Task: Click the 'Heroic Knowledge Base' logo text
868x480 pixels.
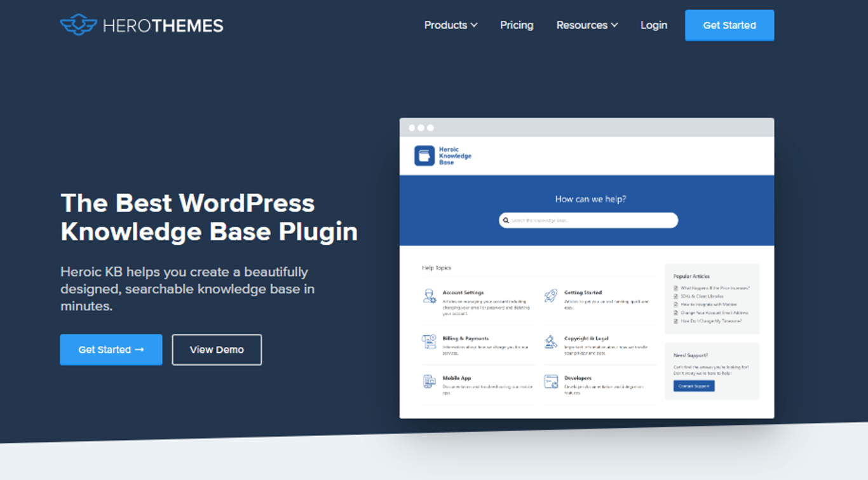Action: click(x=455, y=156)
